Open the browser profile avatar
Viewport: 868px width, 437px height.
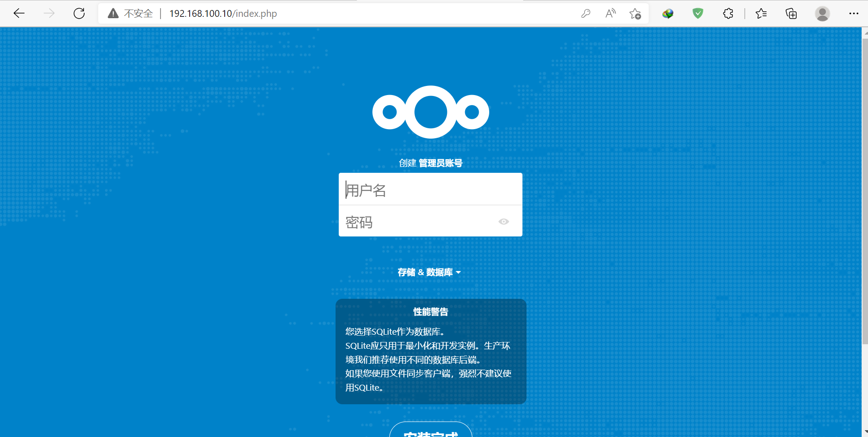822,14
